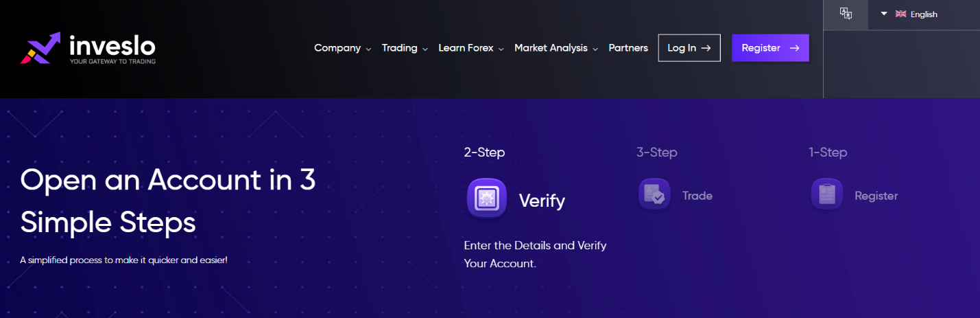Select the Trade document checkmark icon
The height and width of the screenshot is (318, 980).
point(654,194)
